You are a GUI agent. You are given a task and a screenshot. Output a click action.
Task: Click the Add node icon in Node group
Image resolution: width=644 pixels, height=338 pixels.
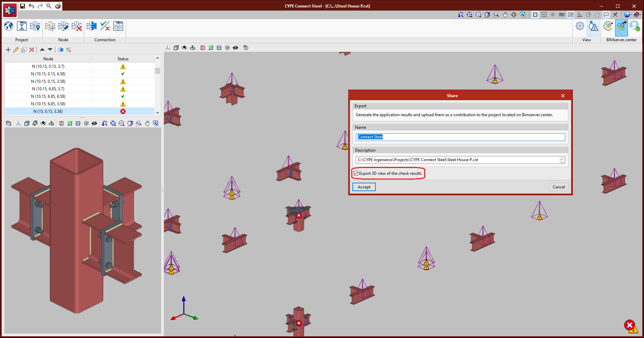point(50,26)
